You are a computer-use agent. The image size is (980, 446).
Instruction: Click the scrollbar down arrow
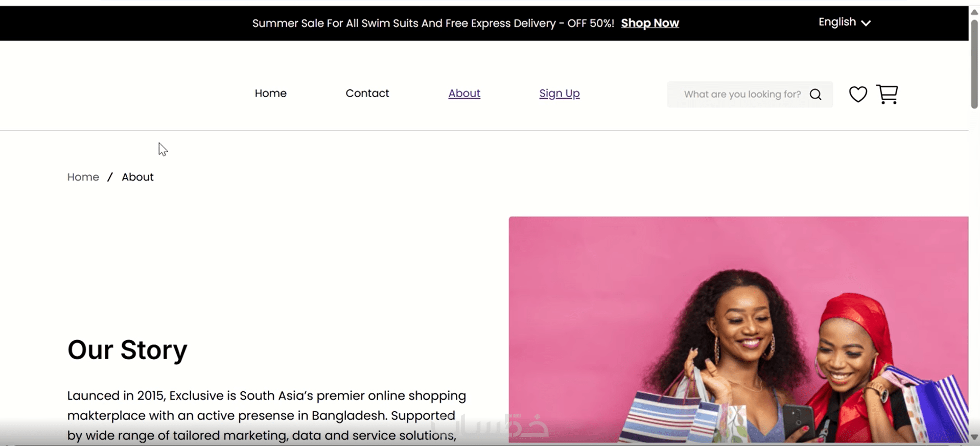pos(974,437)
